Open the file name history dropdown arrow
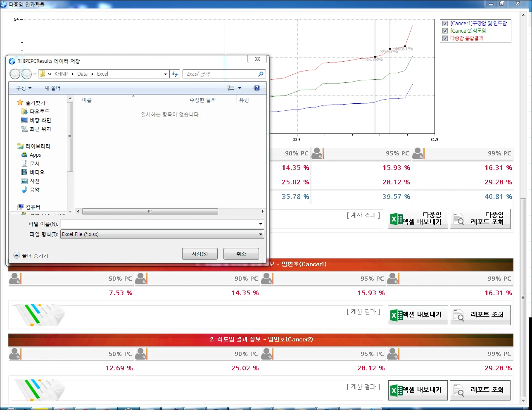The height and width of the screenshot is (410, 532). point(261,224)
